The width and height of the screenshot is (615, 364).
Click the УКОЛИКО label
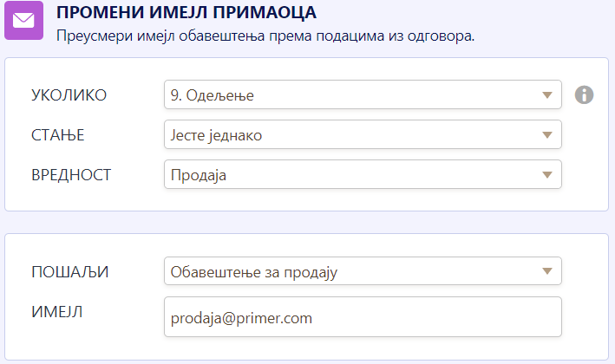click(69, 95)
